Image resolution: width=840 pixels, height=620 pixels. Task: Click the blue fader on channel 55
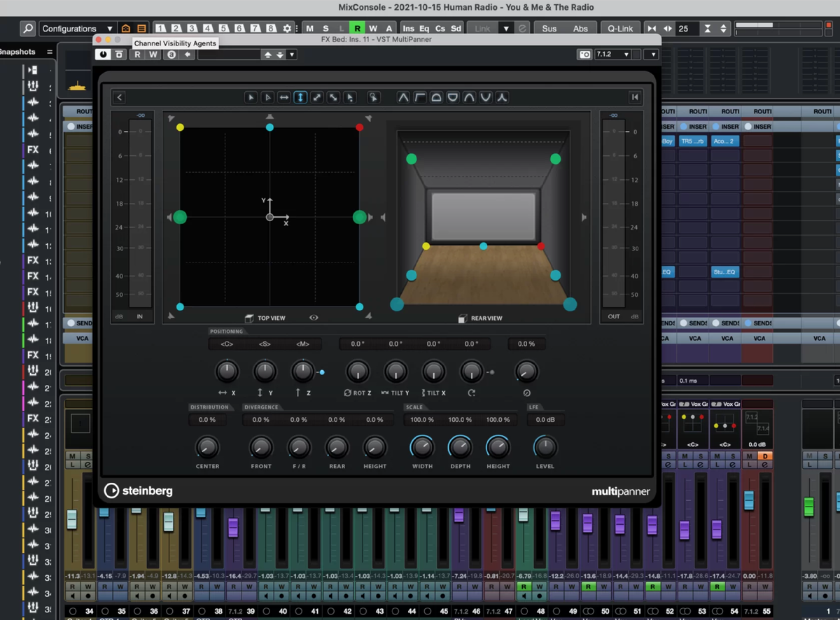pos(749,500)
